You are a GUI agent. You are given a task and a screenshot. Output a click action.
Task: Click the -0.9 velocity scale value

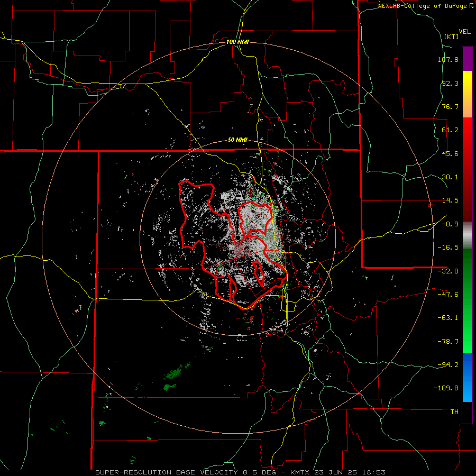[450, 224]
